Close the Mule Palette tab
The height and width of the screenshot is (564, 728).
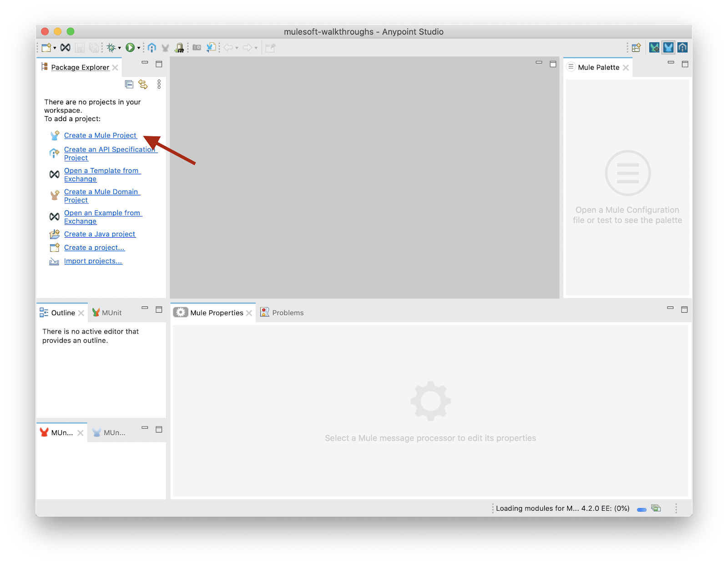626,68
